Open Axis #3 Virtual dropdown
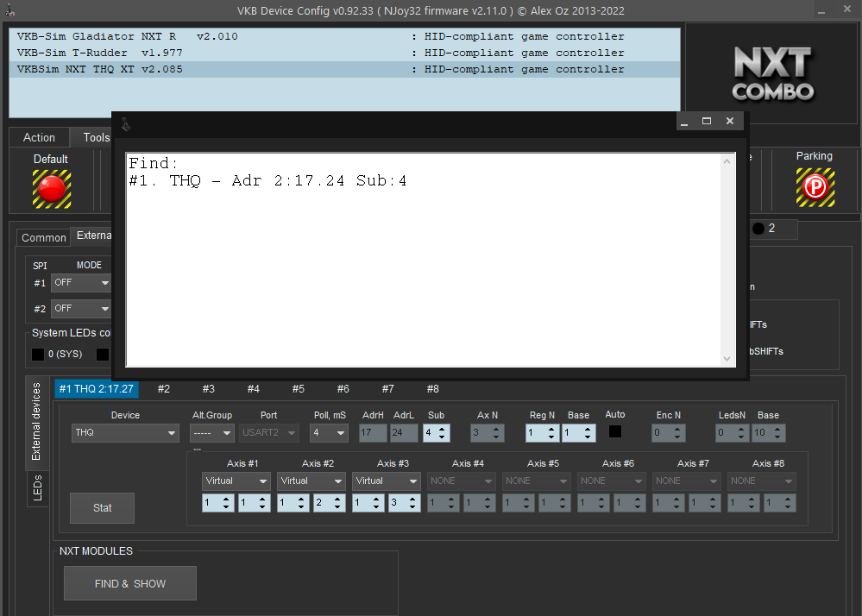Image resolution: width=862 pixels, height=616 pixels. click(386, 481)
